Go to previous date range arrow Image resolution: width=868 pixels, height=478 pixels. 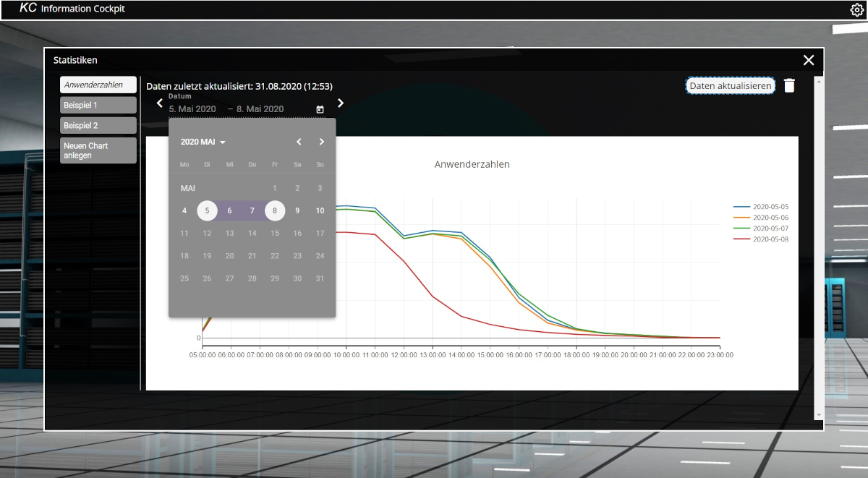160,103
